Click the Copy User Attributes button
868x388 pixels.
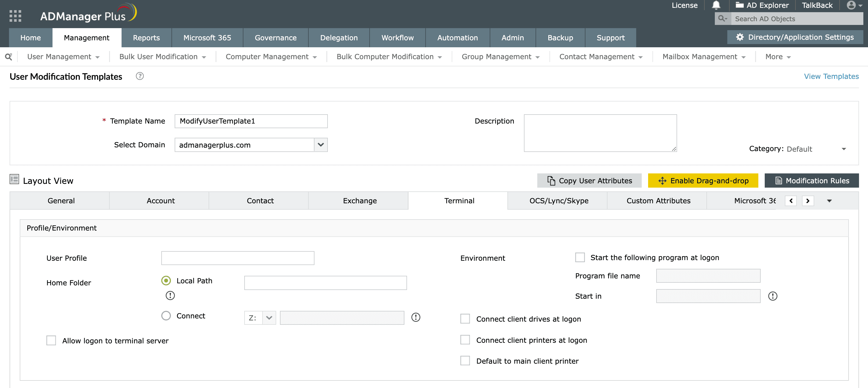589,181
